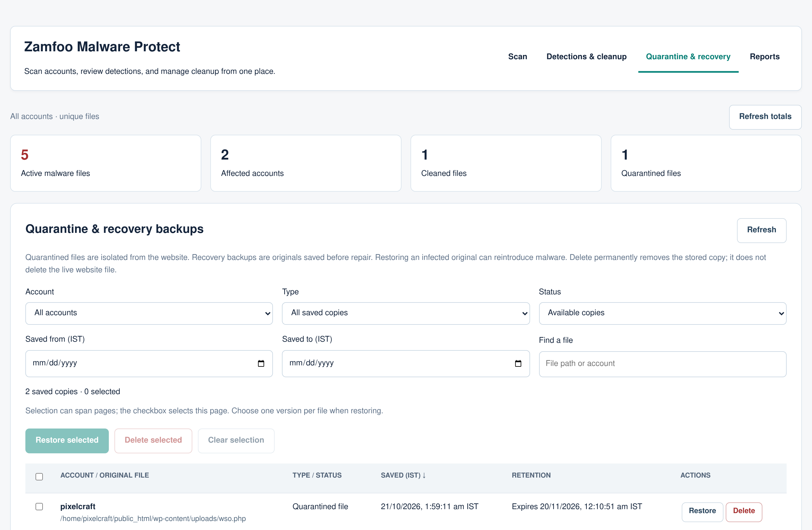Click the saved timestamp 21/10/2026, 1:59:11 am IST
The image size is (812, 530).
429,507
